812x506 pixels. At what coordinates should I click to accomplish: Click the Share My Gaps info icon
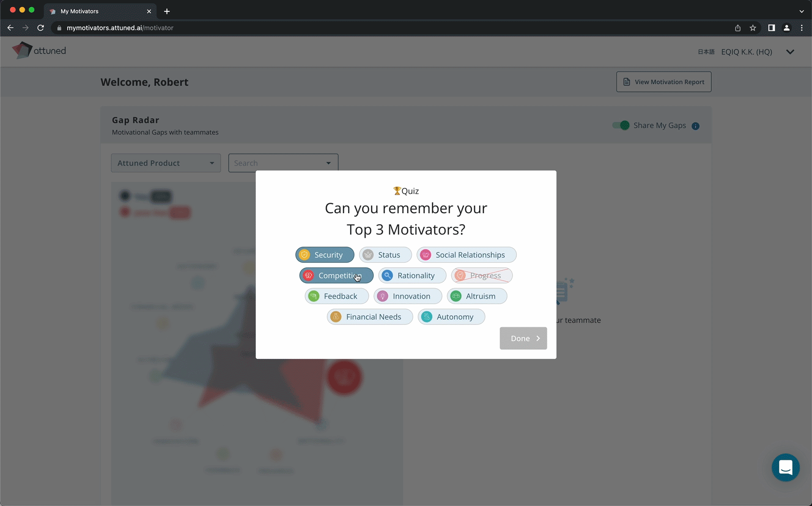coord(695,126)
